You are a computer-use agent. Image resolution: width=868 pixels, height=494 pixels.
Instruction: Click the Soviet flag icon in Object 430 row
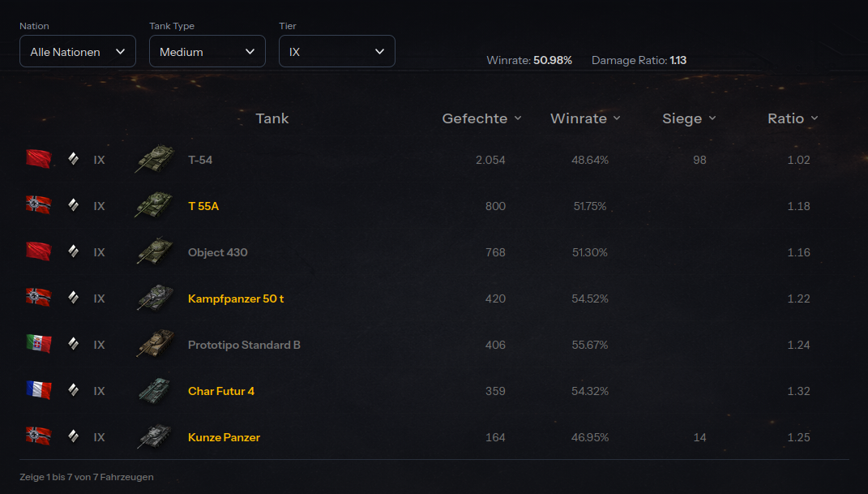pos(38,251)
